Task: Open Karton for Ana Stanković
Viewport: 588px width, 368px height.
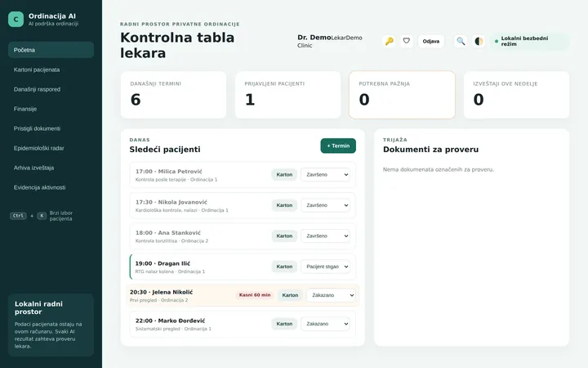Action: [284, 236]
